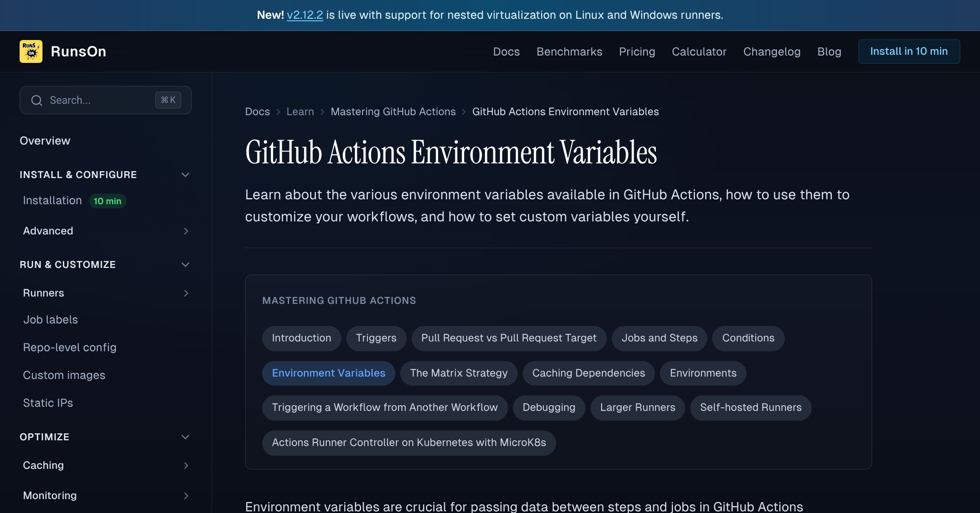The width and height of the screenshot is (980, 513).
Task: Expand the Advanced sidebar item
Action: click(186, 231)
